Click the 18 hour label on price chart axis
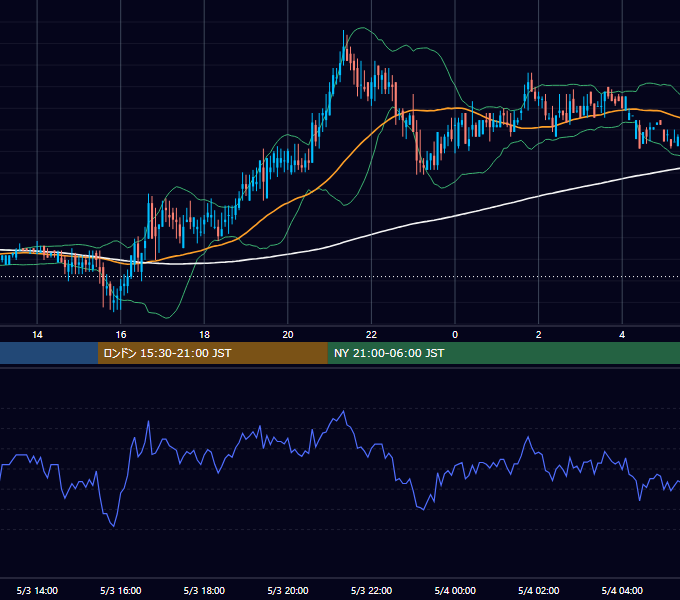680x600 pixels. [x=204, y=335]
